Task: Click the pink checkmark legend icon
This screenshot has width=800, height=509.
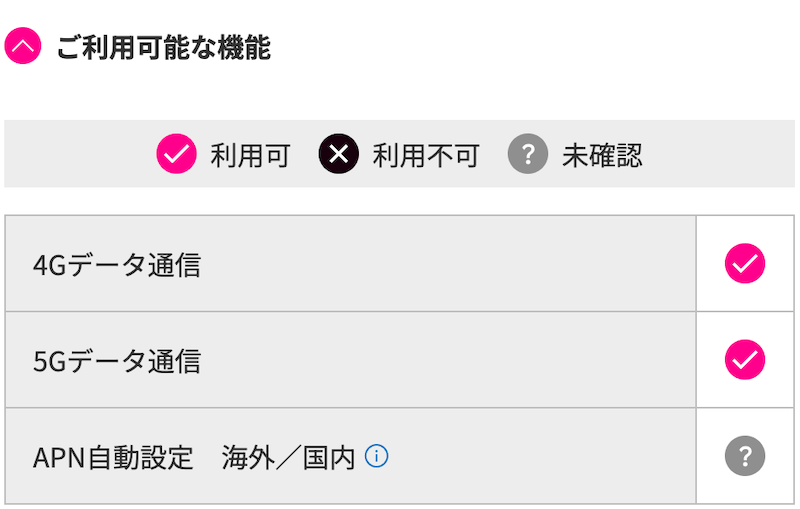Action: pos(177,154)
